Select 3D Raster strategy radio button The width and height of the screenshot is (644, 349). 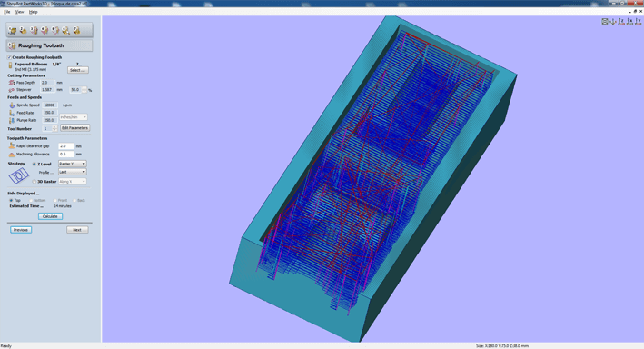pos(35,181)
